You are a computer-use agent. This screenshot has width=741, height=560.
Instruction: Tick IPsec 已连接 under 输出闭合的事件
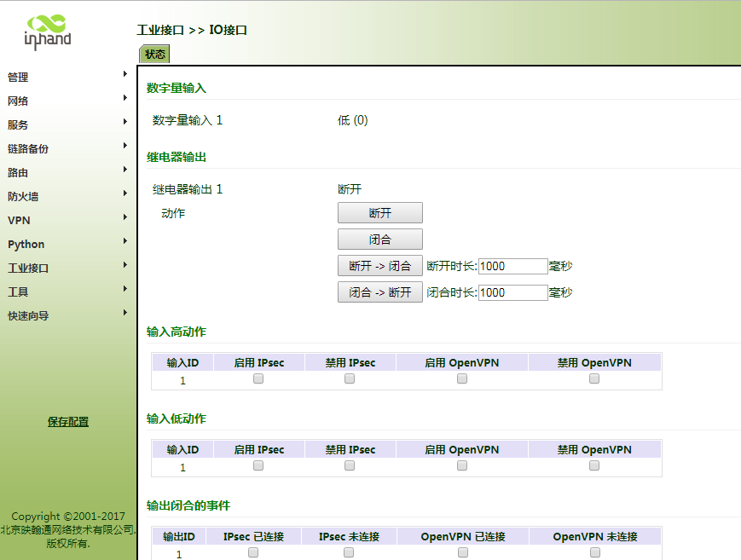click(253, 553)
